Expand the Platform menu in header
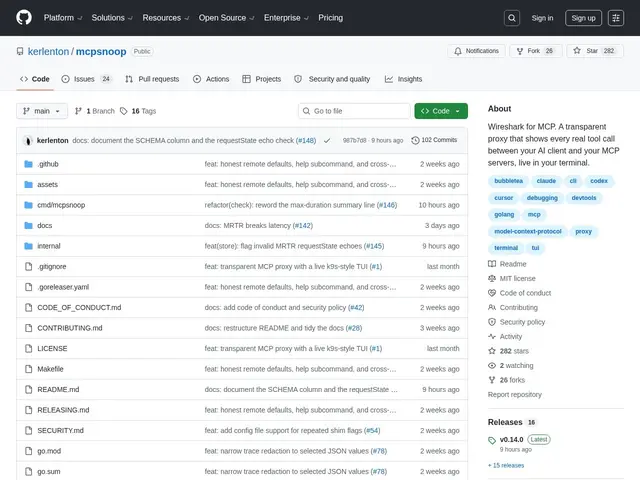This screenshot has height=480, width=640. tap(63, 18)
